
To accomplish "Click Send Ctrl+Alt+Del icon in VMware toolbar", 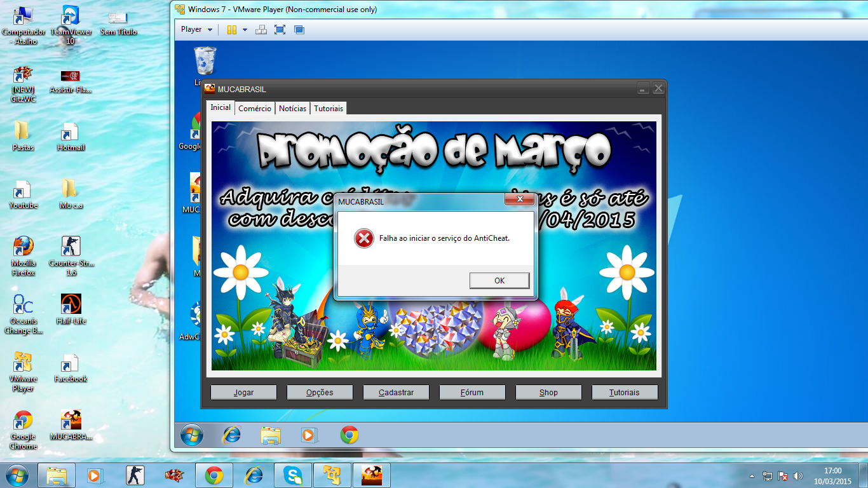I will coord(261,30).
